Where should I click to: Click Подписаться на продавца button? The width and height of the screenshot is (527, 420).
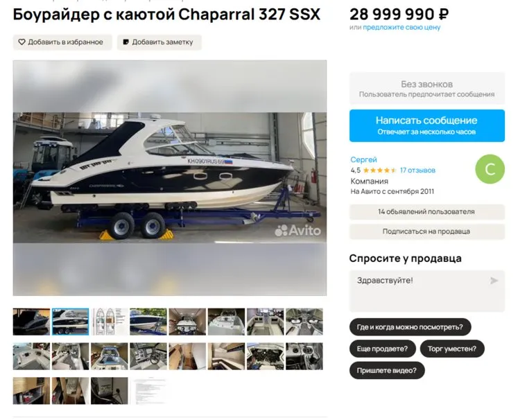tap(427, 231)
